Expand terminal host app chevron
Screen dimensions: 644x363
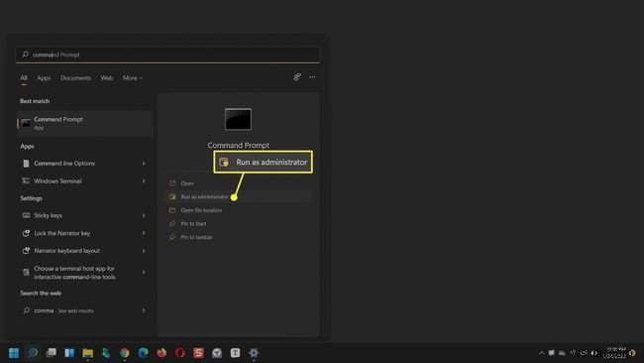pos(144,272)
